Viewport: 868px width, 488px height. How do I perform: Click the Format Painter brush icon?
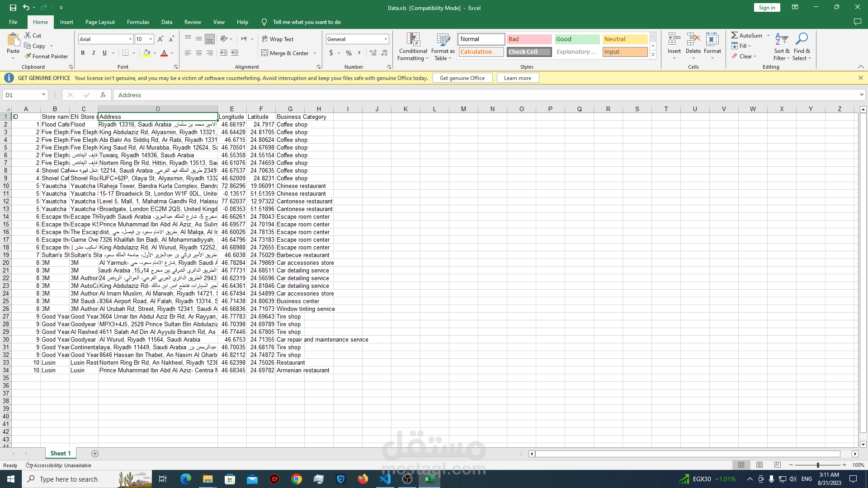(28, 56)
